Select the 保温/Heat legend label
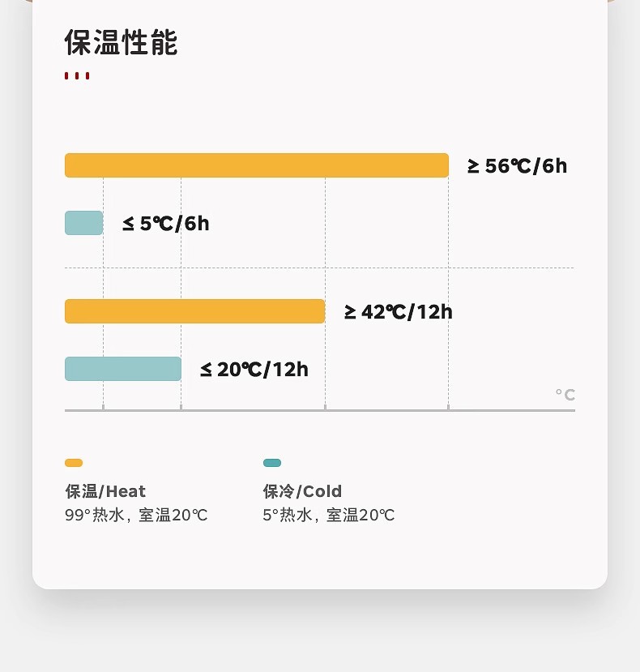 point(105,491)
